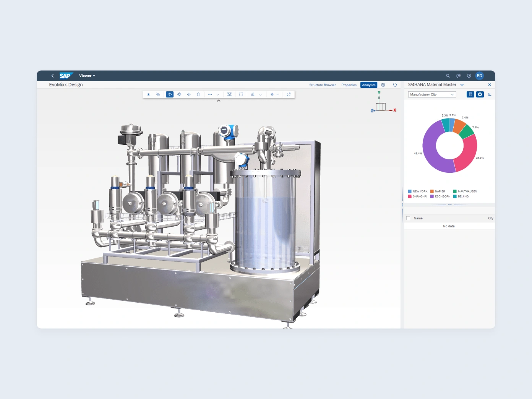
Task: Click the X axis of orientation gizmo
Action: 395,110
